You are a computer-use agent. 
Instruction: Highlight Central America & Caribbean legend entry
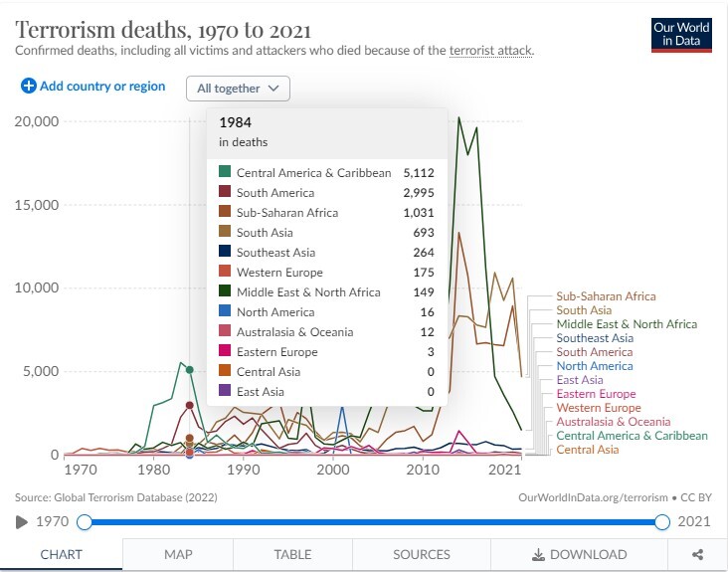(x=632, y=436)
